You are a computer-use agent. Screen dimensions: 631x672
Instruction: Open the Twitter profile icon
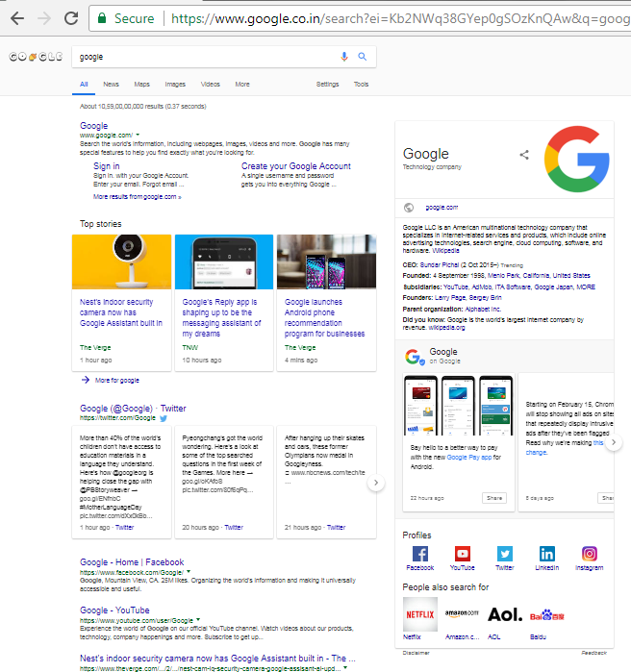point(505,554)
